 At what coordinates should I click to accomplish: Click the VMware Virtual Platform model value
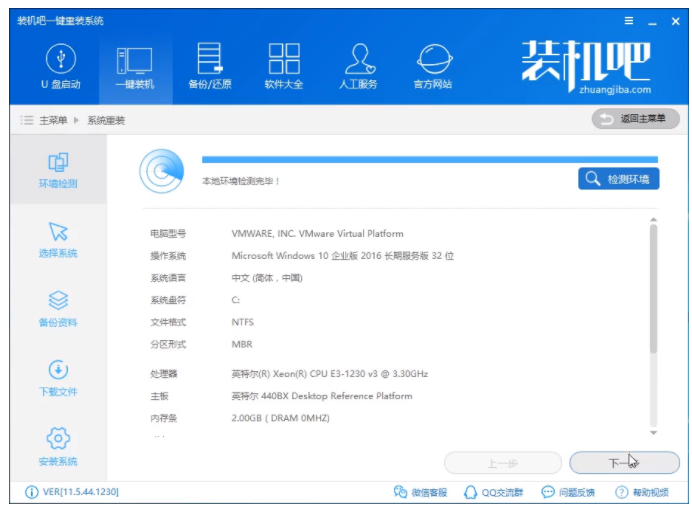317,234
